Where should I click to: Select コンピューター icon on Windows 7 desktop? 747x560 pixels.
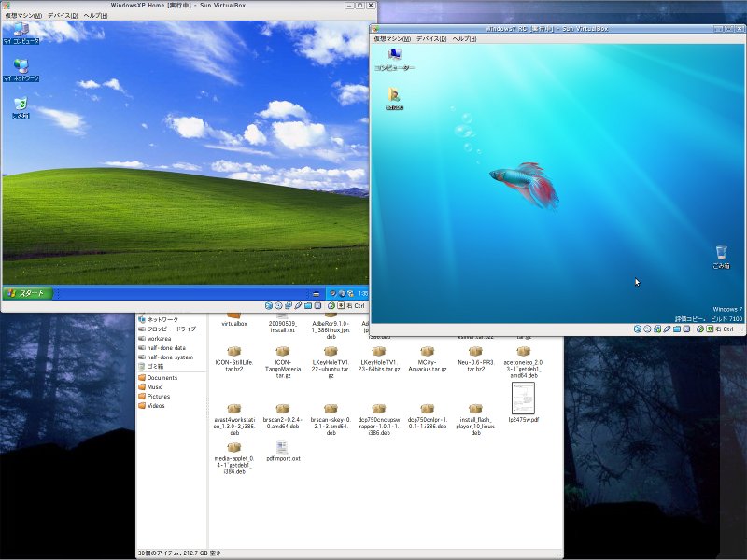(394, 60)
